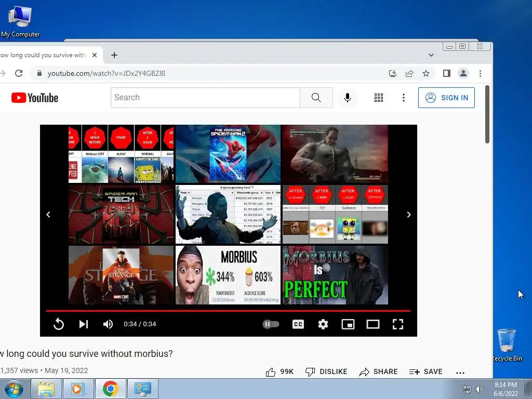Close the current browser tab
The width and height of the screenshot is (532, 399).
pos(95,55)
